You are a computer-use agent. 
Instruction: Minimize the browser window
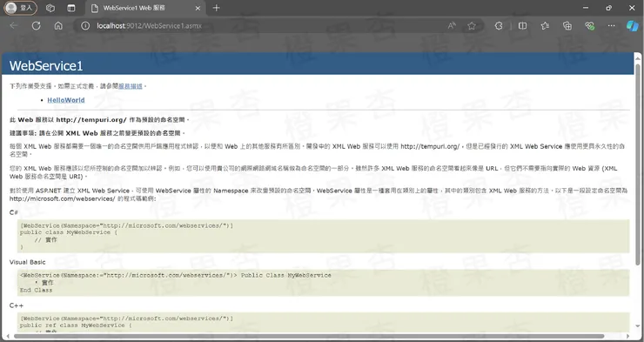click(586, 8)
